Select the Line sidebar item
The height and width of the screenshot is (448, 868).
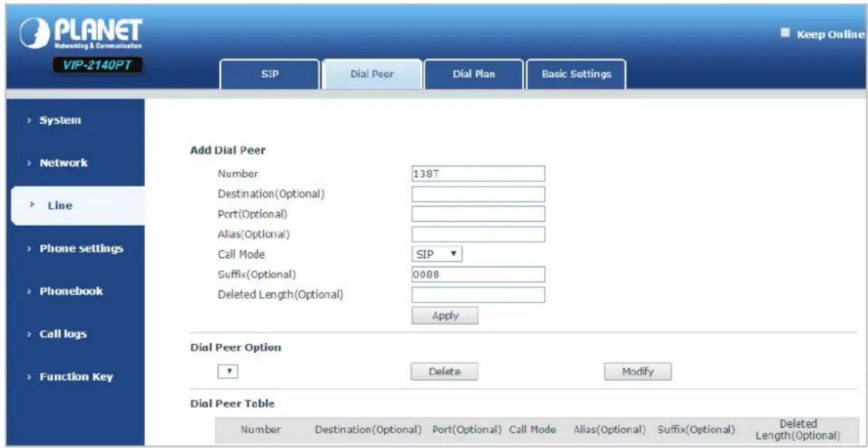pos(78,205)
